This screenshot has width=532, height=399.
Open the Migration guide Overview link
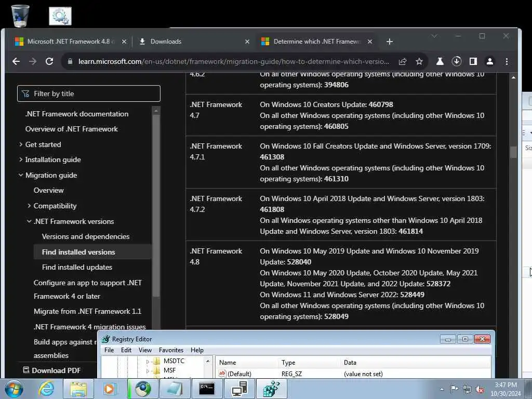coord(48,190)
